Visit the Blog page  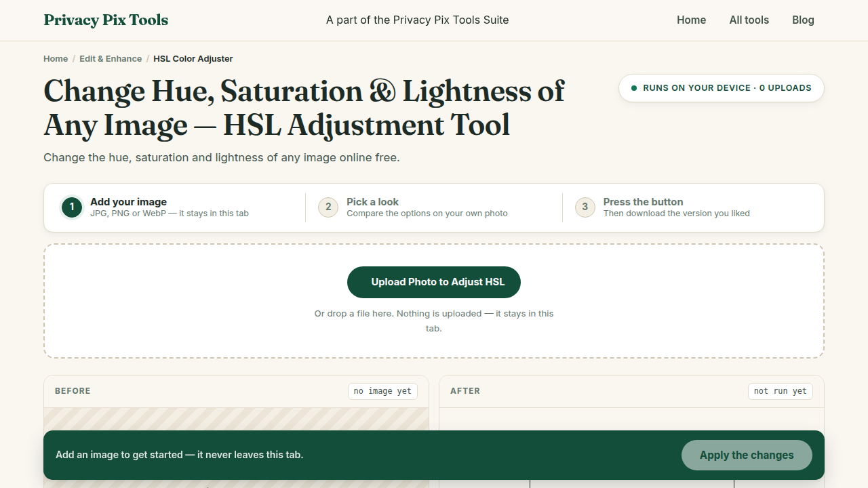coord(803,20)
